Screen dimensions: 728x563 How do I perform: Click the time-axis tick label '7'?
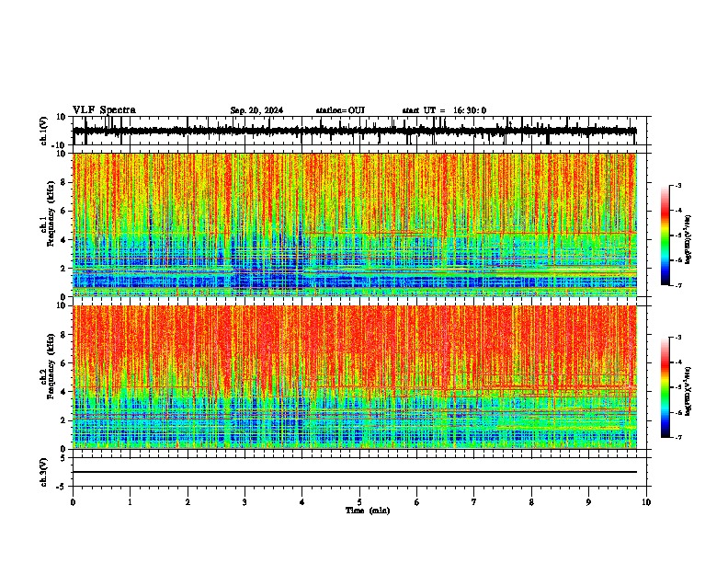tap(474, 502)
